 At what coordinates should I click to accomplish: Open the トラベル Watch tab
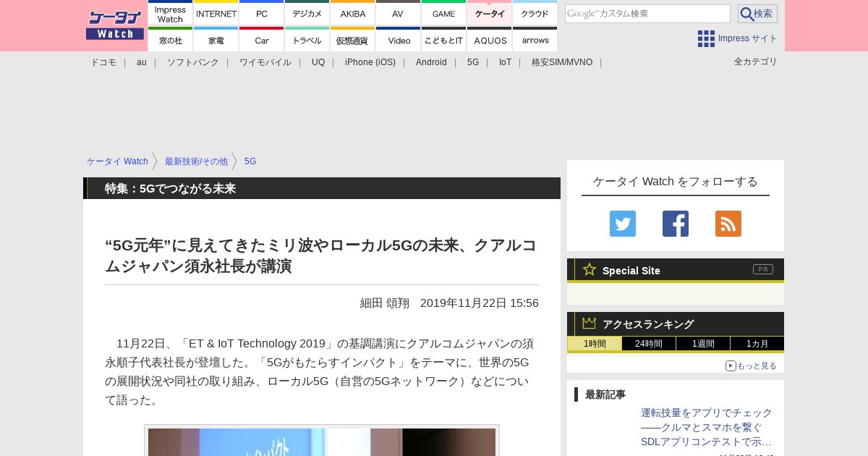307,39
